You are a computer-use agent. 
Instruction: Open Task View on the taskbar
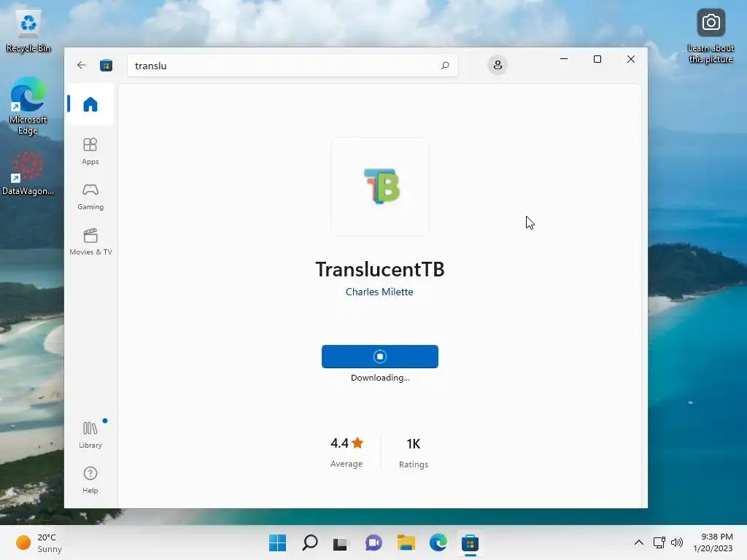click(341, 542)
